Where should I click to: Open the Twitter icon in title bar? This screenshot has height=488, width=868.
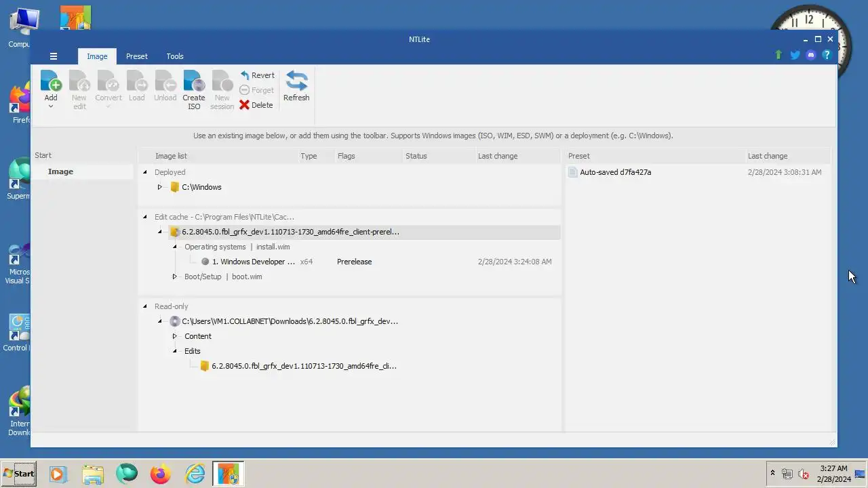pos(795,55)
